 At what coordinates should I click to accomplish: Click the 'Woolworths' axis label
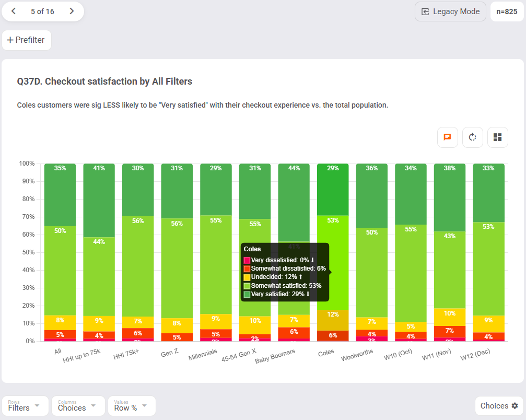tap(357, 355)
